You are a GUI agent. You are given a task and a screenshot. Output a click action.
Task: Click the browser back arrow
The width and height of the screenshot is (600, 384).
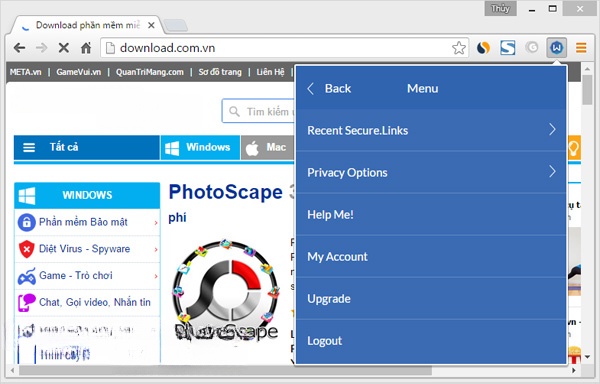pos(19,48)
